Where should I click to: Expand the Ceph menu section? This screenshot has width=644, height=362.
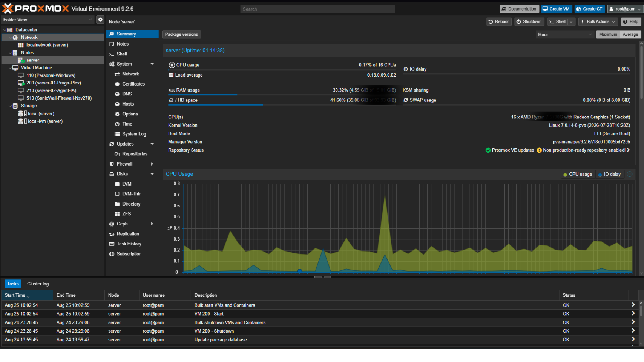pyautogui.click(x=152, y=224)
